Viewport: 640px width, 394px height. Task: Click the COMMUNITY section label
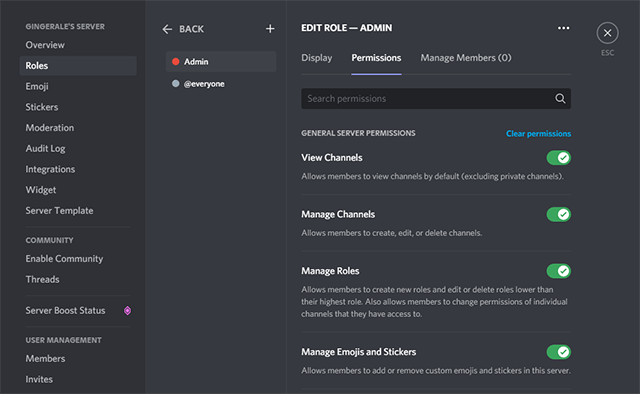click(x=49, y=240)
